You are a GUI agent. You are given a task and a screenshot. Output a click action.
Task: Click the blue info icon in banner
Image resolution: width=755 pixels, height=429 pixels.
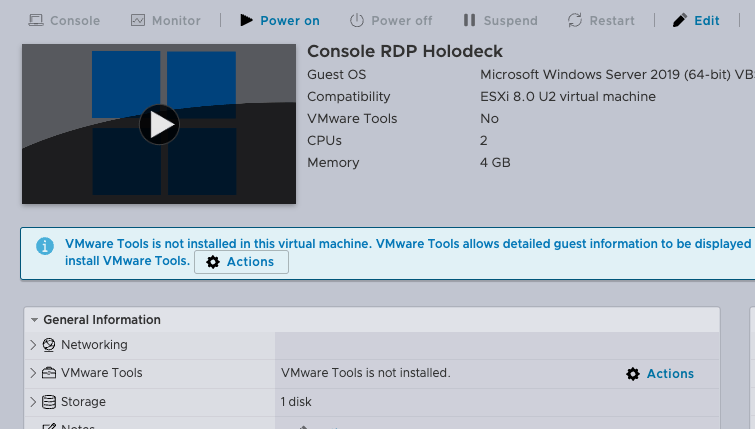click(45, 245)
